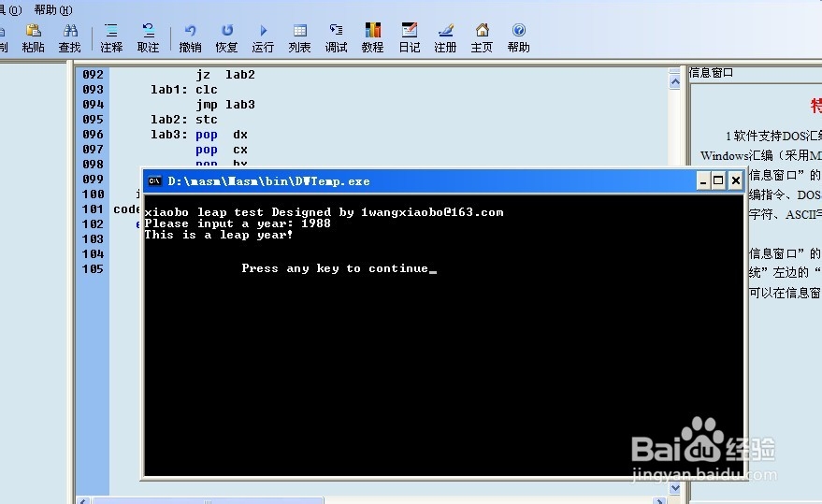Minimize the DTemp.exe console window
Image resolution: width=822 pixels, height=504 pixels.
(x=703, y=181)
